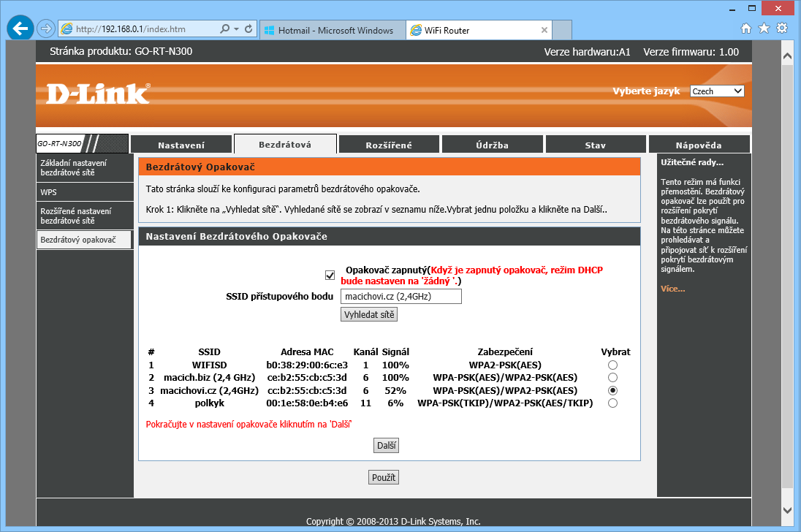801x532 pixels.
Task: Click the browser forward arrow button
Action: (x=45, y=28)
